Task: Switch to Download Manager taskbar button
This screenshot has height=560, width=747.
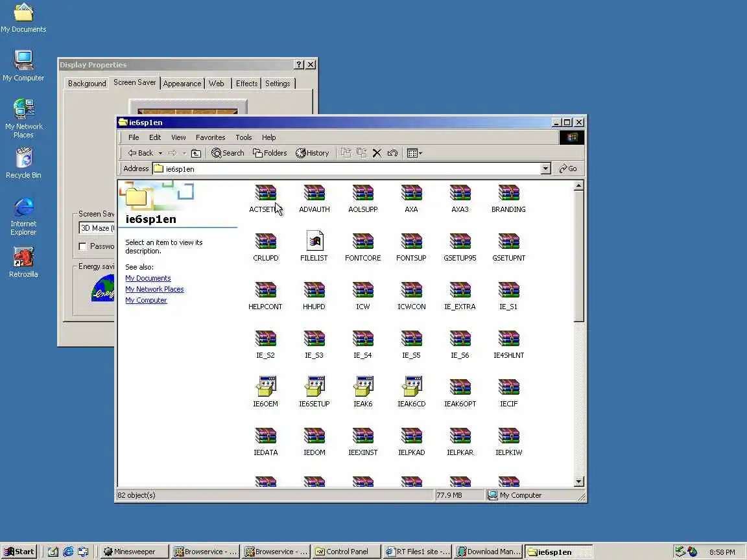Action: [x=489, y=552]
